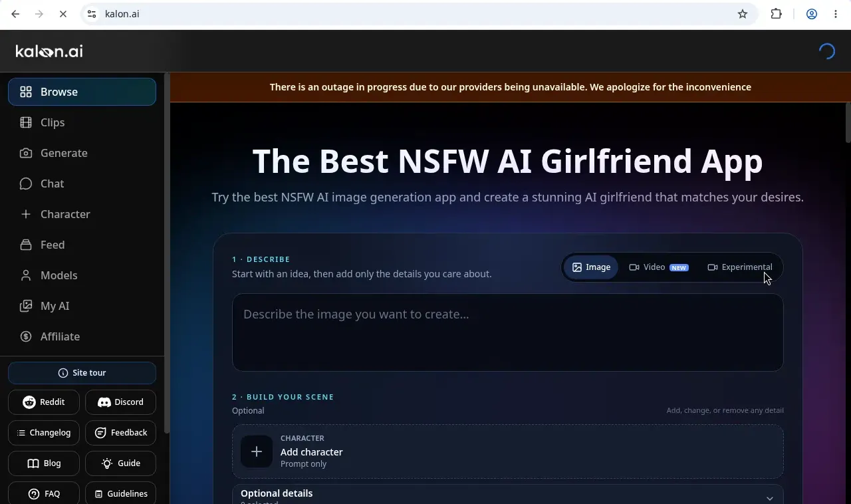Viewport: 851px width, 504px height.
Task: Click the address bar showing kalon.ai
Action: 419,14
